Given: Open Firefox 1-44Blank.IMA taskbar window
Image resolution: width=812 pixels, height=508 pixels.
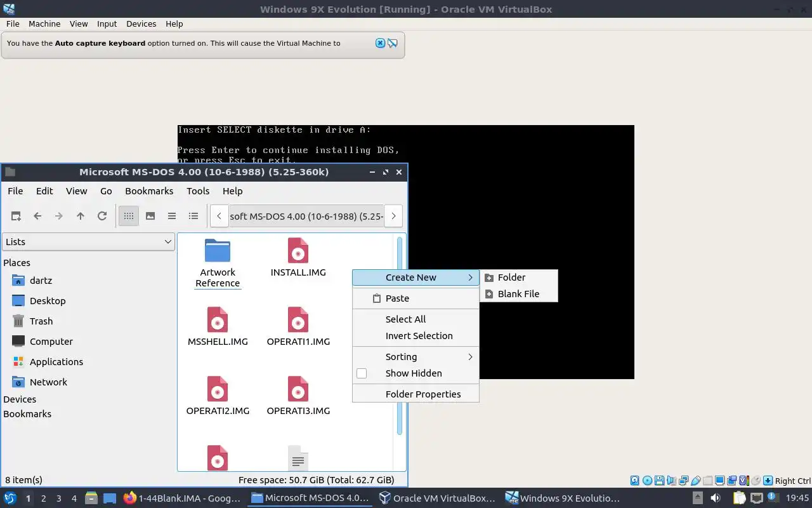Looking at the screenshot, I should [183, 498].
